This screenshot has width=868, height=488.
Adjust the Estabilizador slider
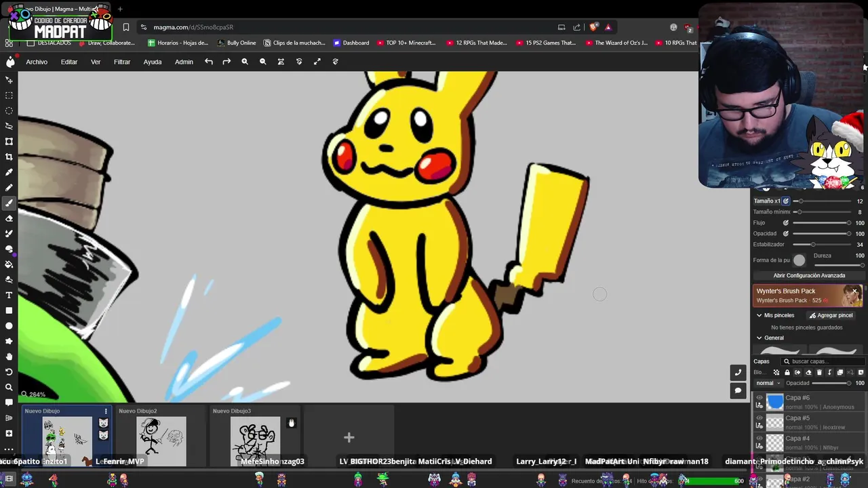(x=823, y=245)
